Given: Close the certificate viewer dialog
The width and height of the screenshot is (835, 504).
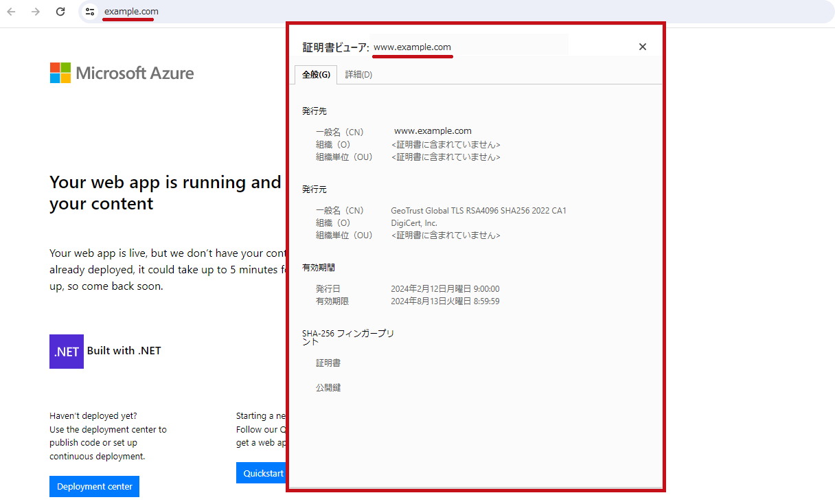Looking at the screenshot, I should tap(643, 47).
